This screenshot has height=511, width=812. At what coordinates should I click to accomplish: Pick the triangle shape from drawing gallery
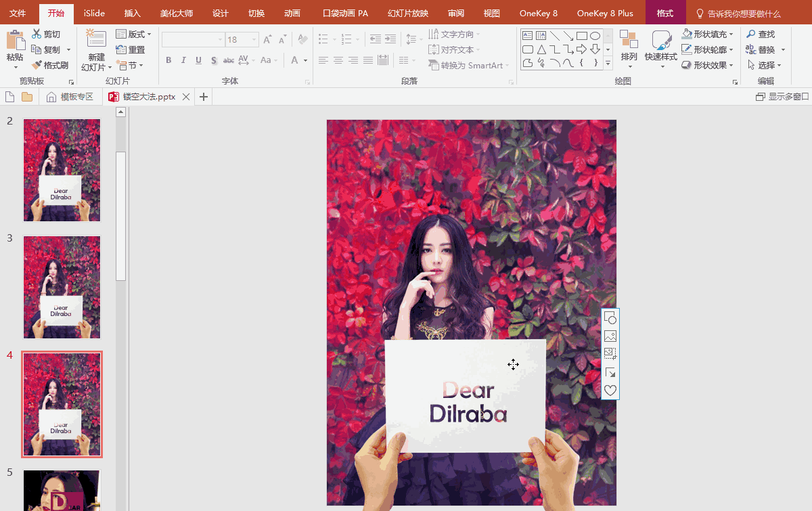pyautogui.click(x=541, y=49)
